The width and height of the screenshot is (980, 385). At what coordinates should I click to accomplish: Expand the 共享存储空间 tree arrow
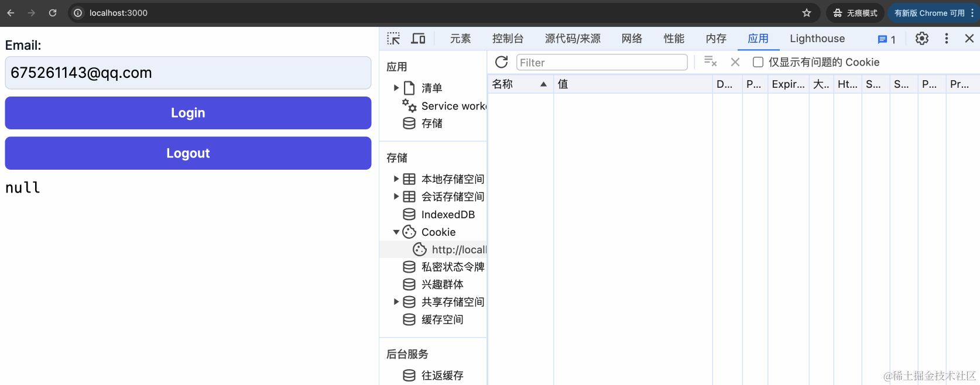396,302
